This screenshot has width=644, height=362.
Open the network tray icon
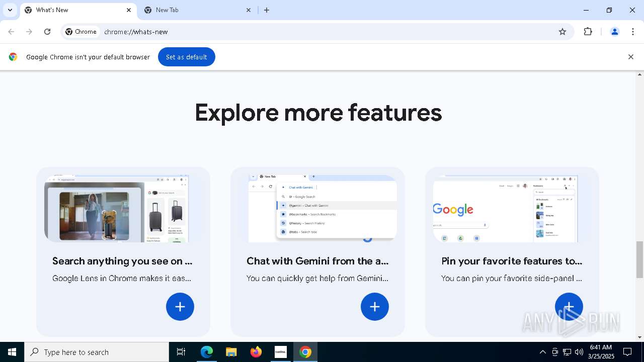click(x=567, y=352)
